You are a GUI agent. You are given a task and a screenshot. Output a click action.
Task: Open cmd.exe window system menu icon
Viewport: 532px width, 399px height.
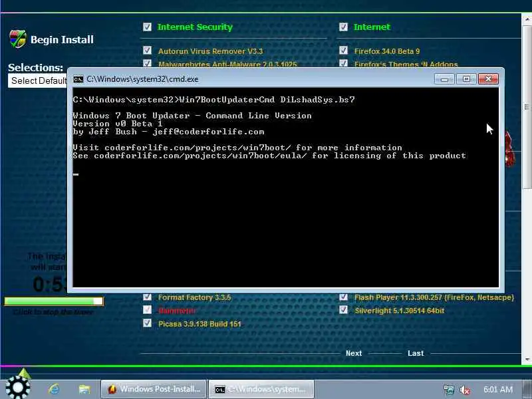[78, 79]
